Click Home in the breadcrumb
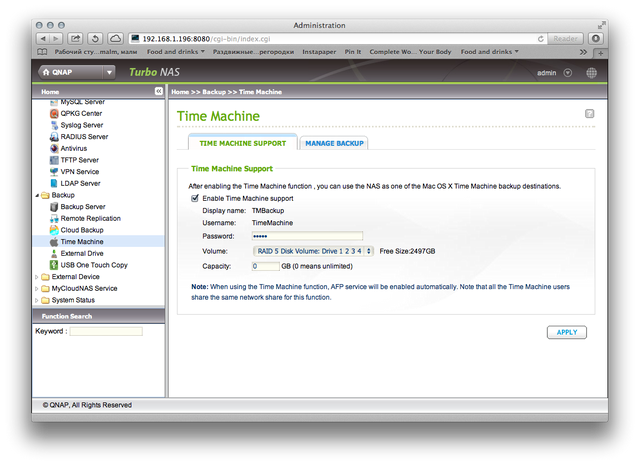The image size is (640, 466). [180, 92]
